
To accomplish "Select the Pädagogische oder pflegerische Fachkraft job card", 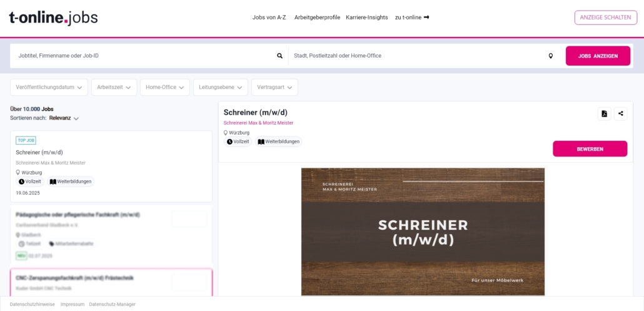I will tap(111, 235).
